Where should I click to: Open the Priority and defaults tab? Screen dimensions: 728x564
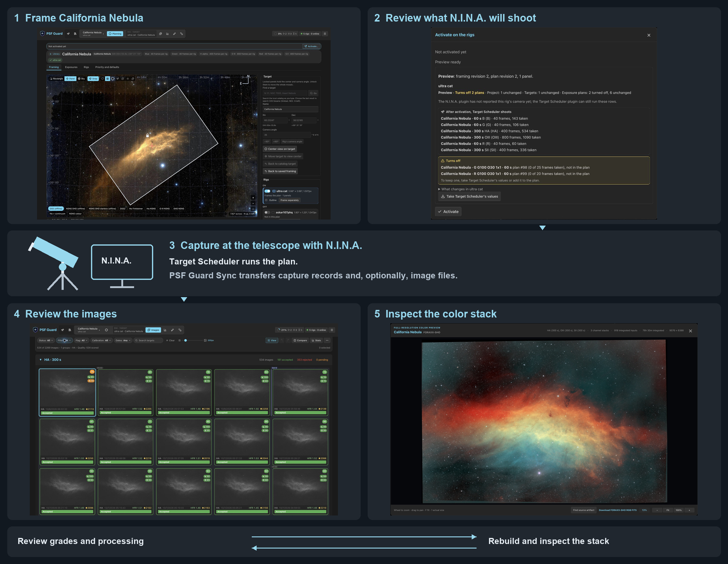107,67
